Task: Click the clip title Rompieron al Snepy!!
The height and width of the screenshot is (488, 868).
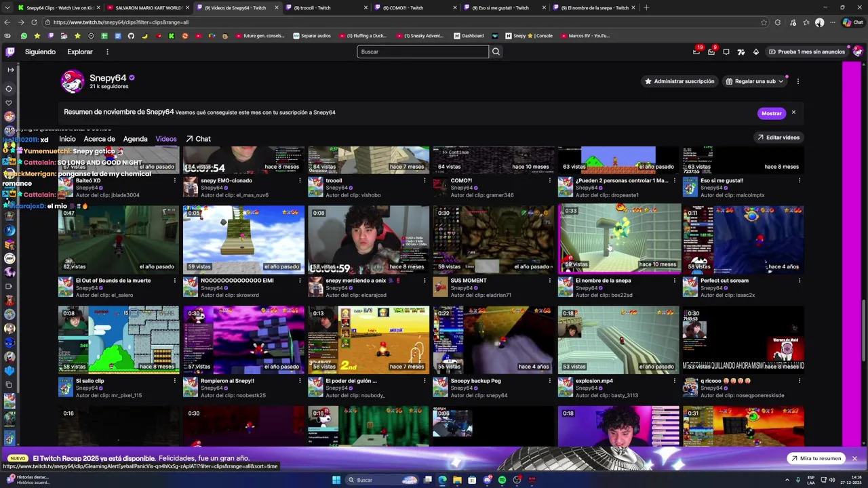Action: click(x=227, y=381)
